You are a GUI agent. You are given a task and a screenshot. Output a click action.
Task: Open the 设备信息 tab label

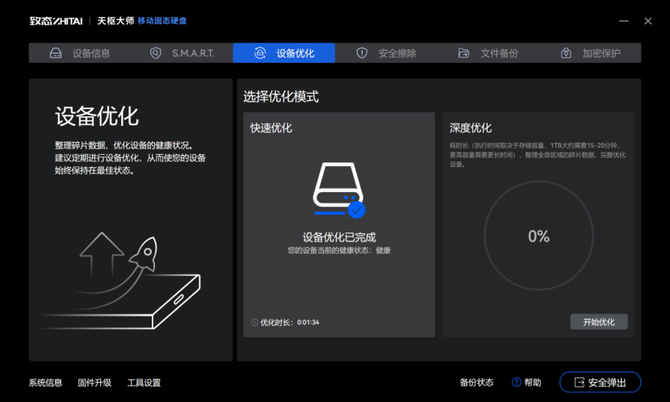click(91, 53)
